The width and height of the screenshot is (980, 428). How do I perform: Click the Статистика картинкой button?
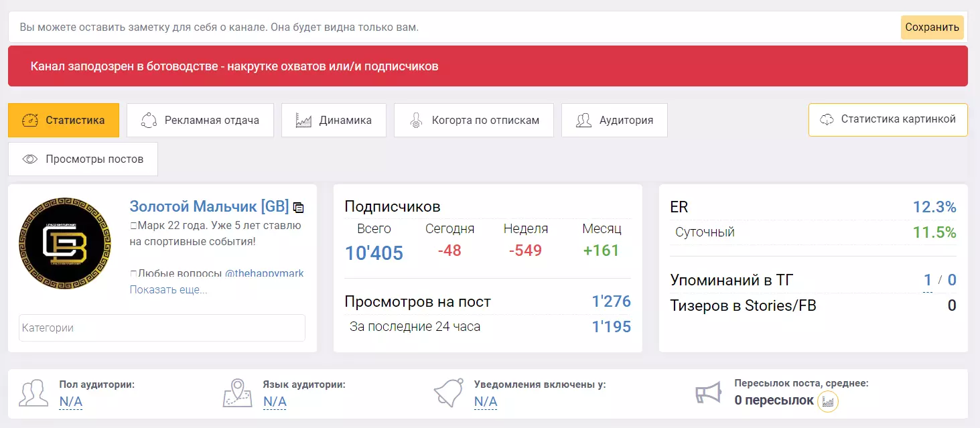888,120
